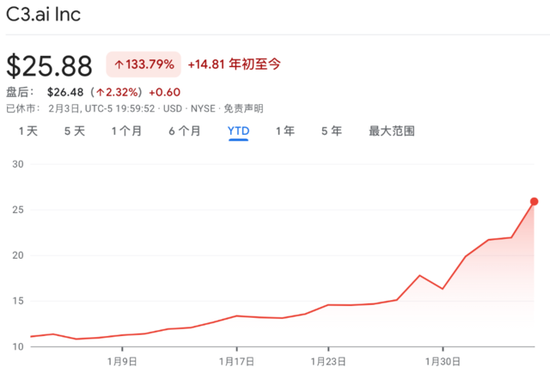Select the 6个月 range tab
The image size is (550, 379).
point(185,131)
